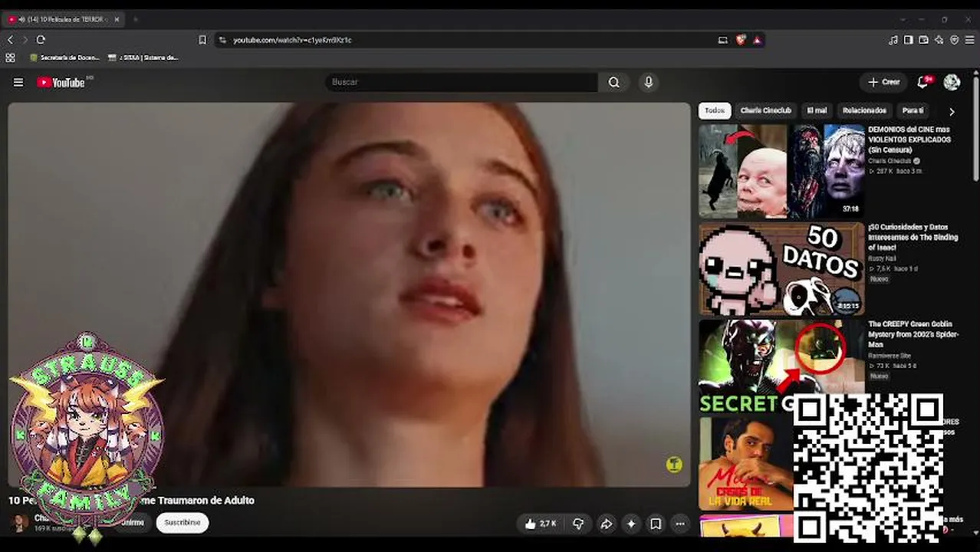Open the music note toolbar icon

893,40
